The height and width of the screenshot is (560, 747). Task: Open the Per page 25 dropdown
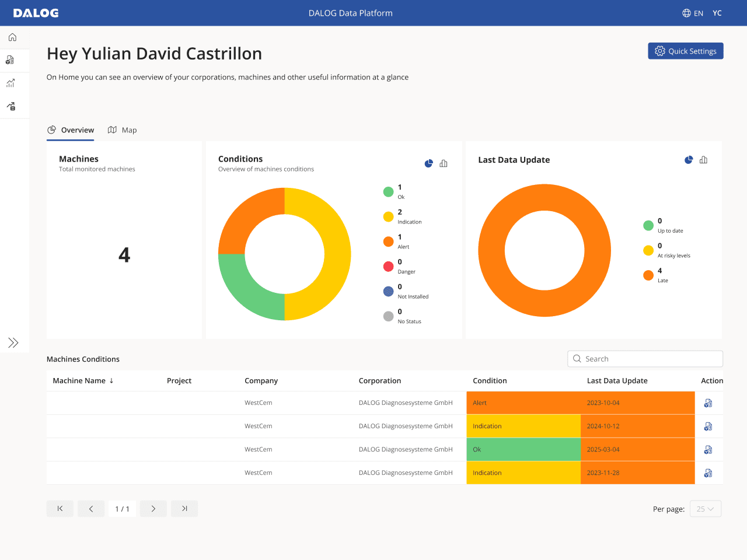click(x=706, y=509)
